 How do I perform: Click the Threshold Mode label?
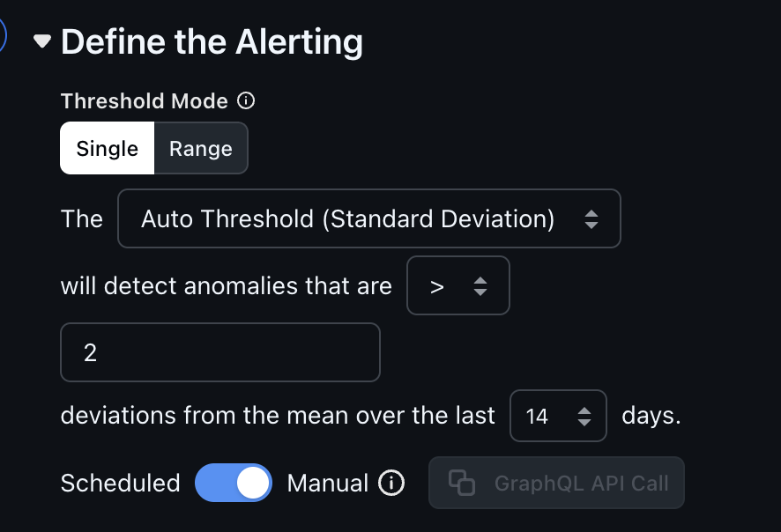click(x=145, y=101)
